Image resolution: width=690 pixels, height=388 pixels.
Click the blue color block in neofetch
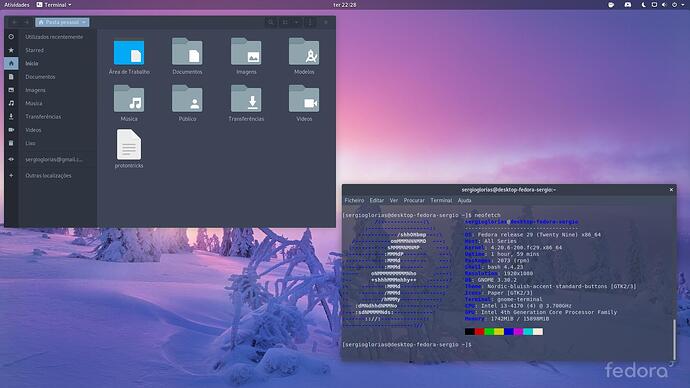tap(509, 332)
